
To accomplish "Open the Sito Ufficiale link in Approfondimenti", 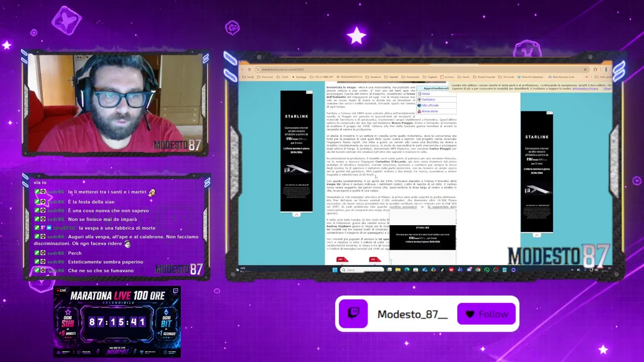I will 430,105.
